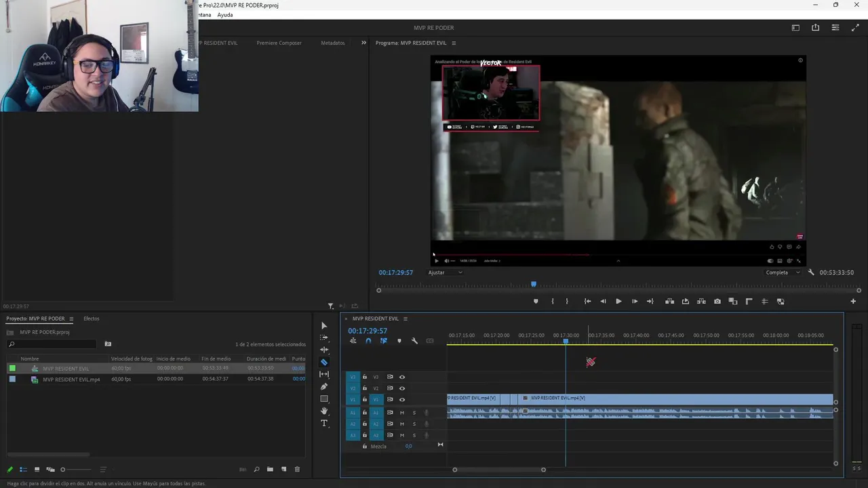Open timeline display settings wrench
Image resolution: width=868 pixels, height=488 pixels.
pos(414,341)
